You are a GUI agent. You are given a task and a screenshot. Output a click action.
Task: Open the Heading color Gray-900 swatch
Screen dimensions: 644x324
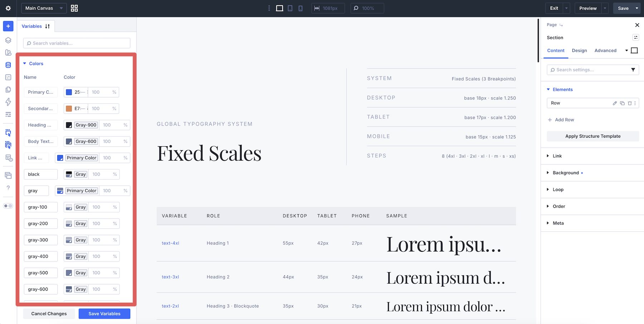point(69,125)
